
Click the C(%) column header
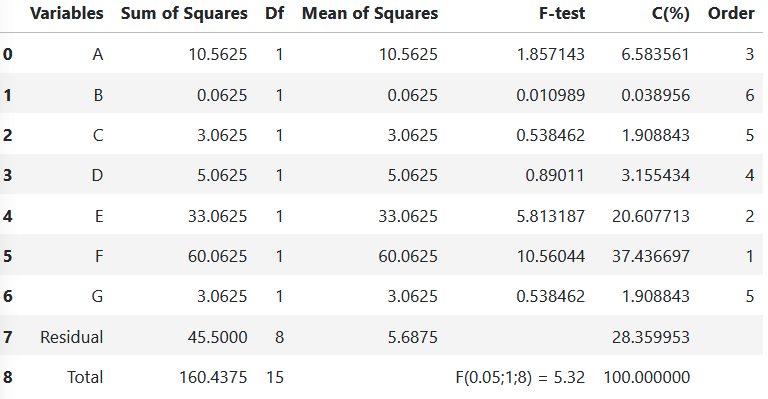(671, 14)
